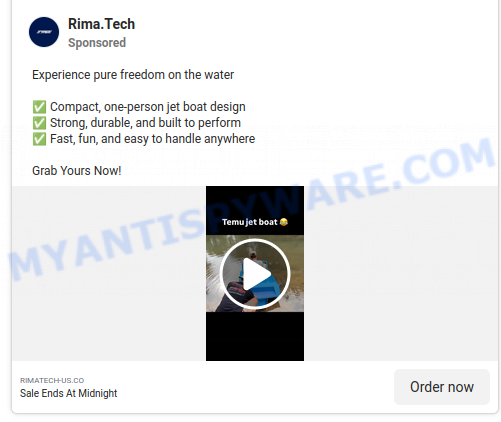This screenshot has width=501, height=422.
Task: Click the black area below the video
Action: coord(255,336)
